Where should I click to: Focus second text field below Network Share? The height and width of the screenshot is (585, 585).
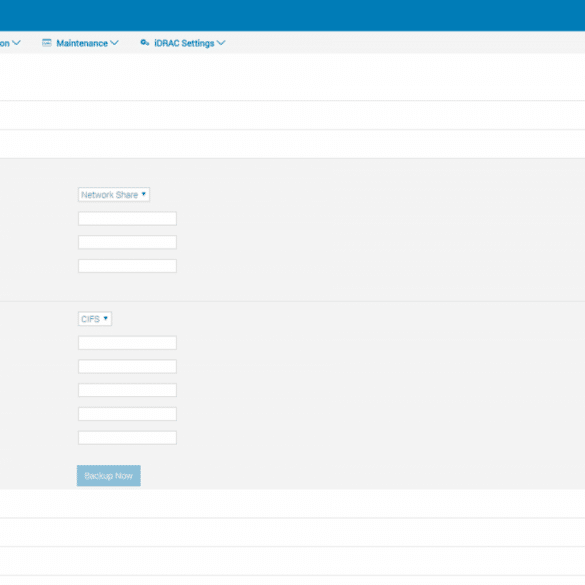click(x=127, y=242)
